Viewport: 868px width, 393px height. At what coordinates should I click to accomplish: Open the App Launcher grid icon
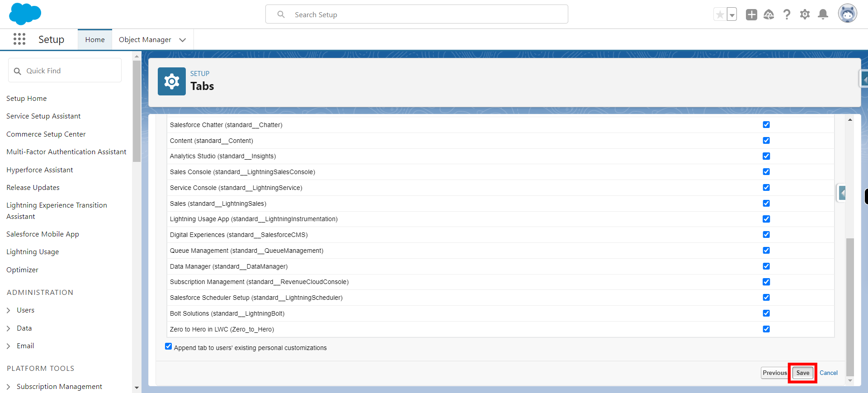[x=19, y=39]
